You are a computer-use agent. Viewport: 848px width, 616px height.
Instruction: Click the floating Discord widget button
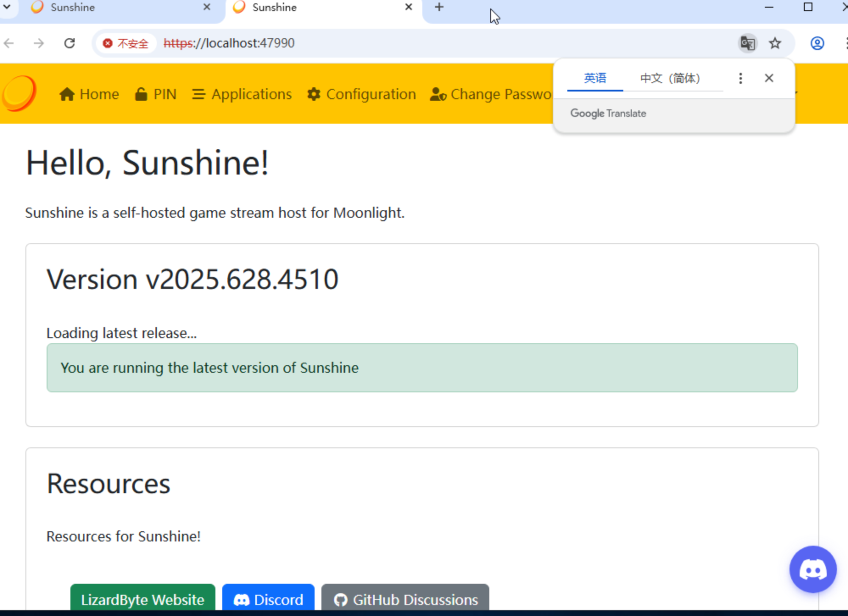click(812, 569)
